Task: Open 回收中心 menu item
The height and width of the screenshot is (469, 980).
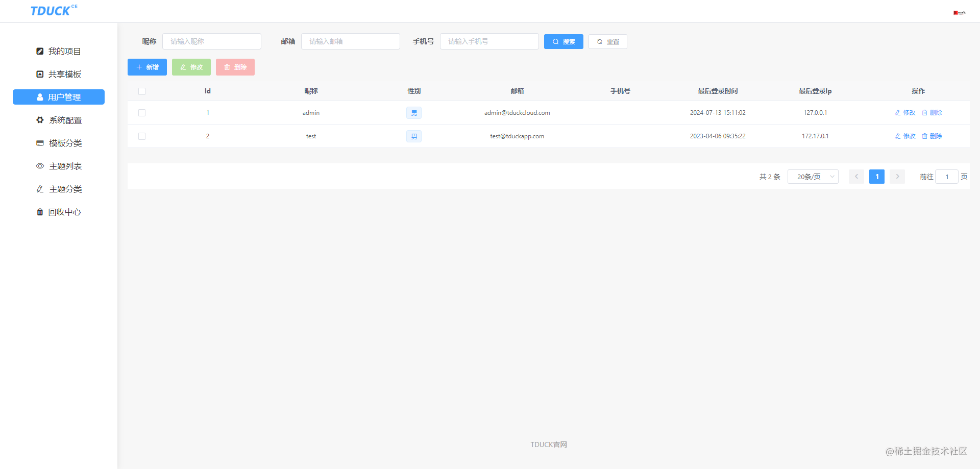Action: [59, 212]
